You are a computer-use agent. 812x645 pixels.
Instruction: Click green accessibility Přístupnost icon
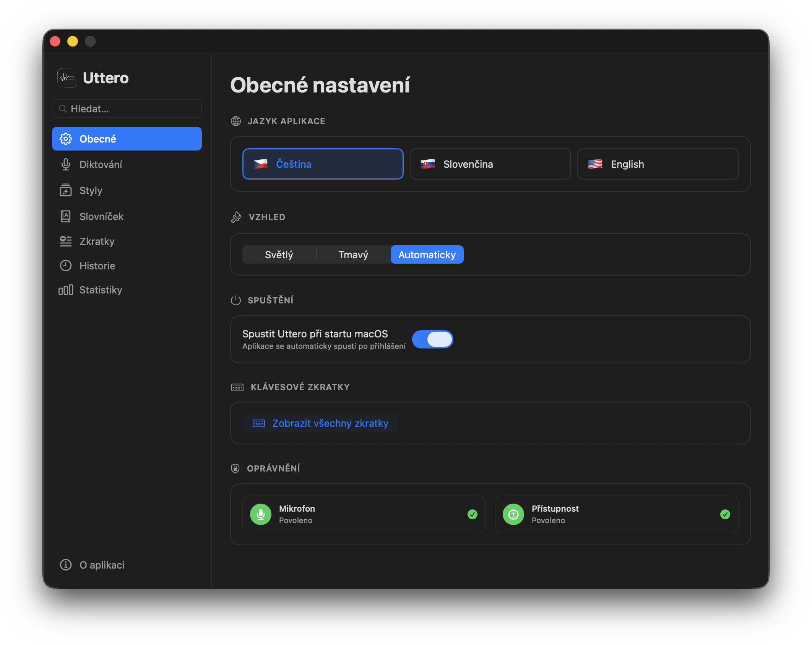click(513, 514)
